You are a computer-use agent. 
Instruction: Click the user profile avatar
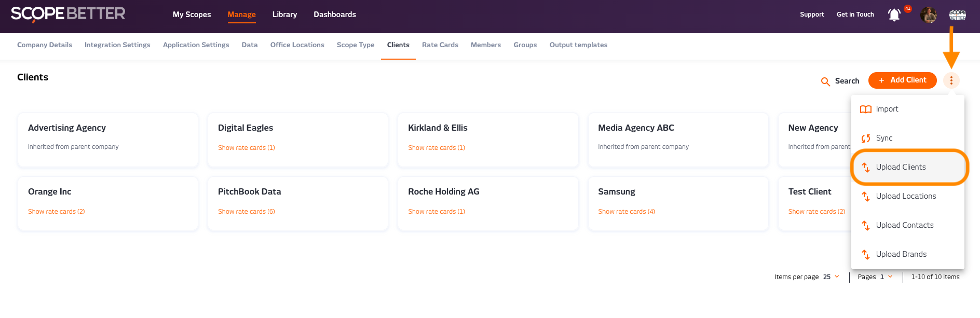(x=928, y=15)
